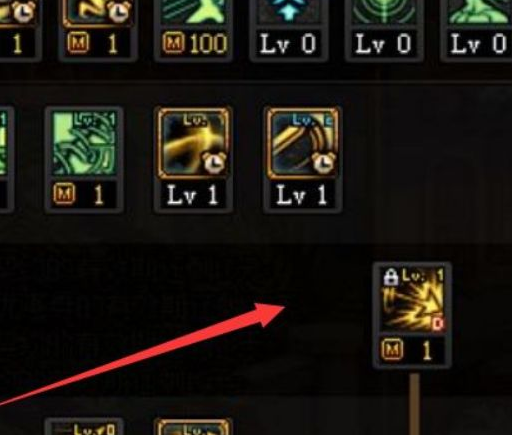Select the green skill icon above M 100
The height and width of the screenshot is (435, 512).
tap(193, 12)
